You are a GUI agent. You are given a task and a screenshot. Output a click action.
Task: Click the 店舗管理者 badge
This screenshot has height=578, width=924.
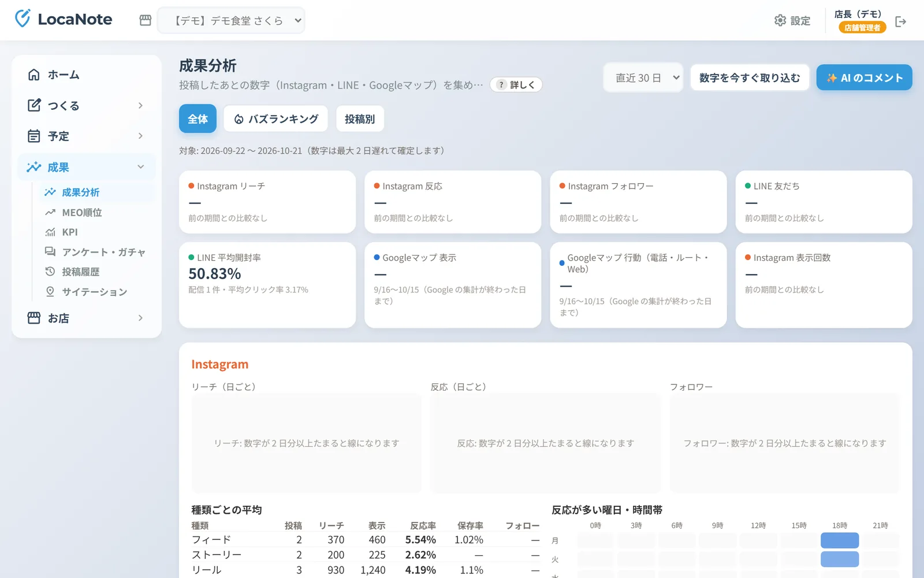[x=862, y=27]
